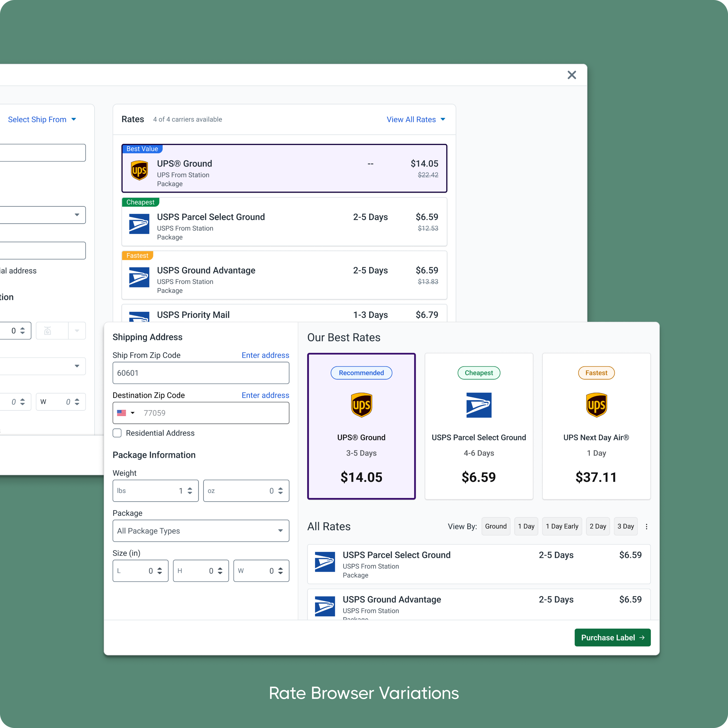The image size is (728, 728).
Task: Expand the View All Rates dropdown
Action: point(416,119)
